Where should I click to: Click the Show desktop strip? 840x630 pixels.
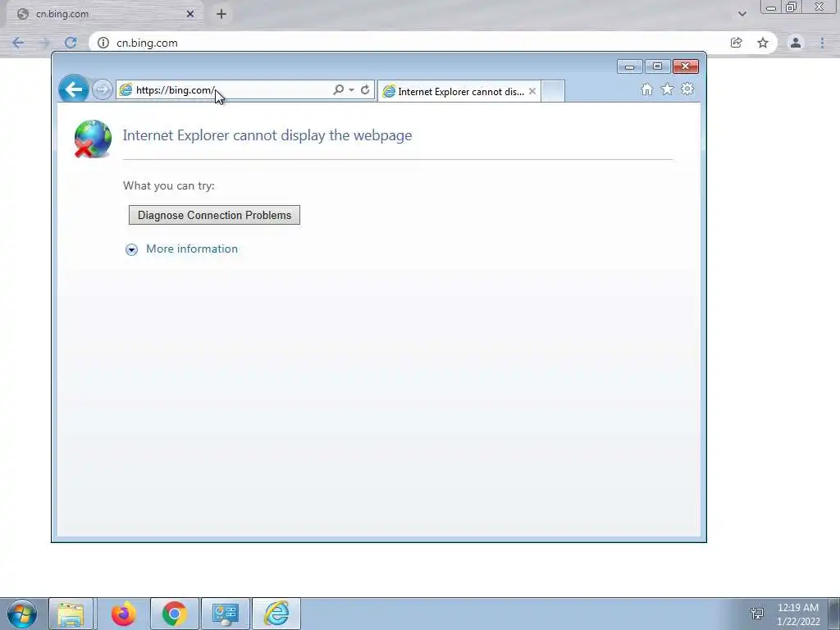[x=834, y=614]
